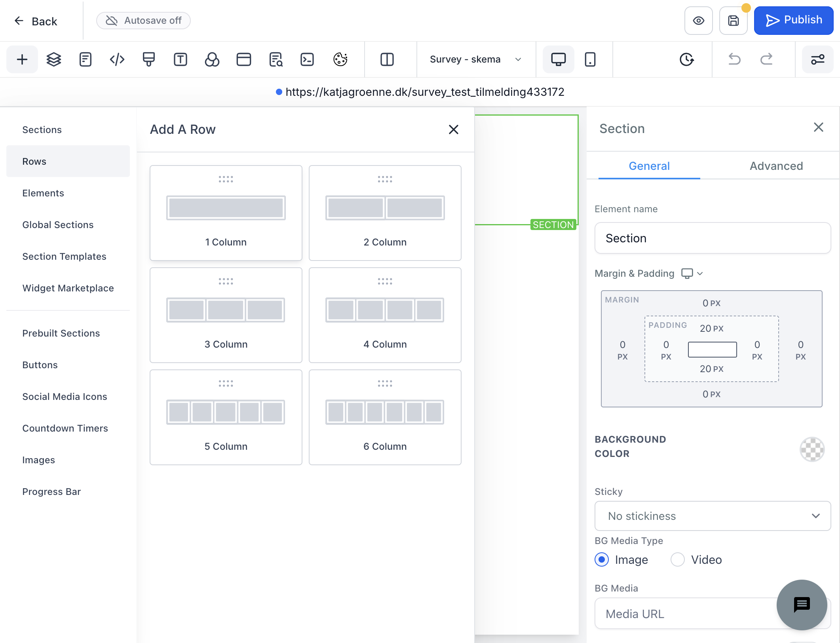Switch to mobile device view
The image size is (840, 643).
click(590, 59)
